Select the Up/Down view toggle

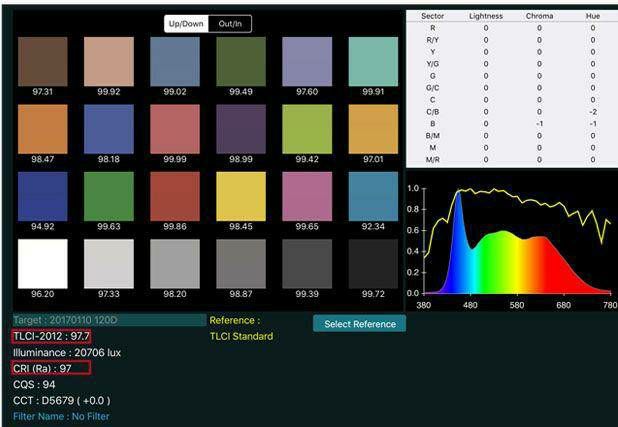tap(187, 23)
